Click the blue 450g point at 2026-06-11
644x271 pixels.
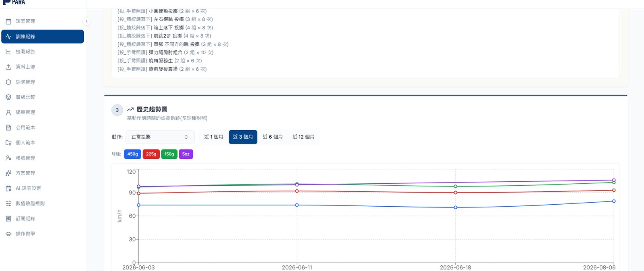point(297,205)
